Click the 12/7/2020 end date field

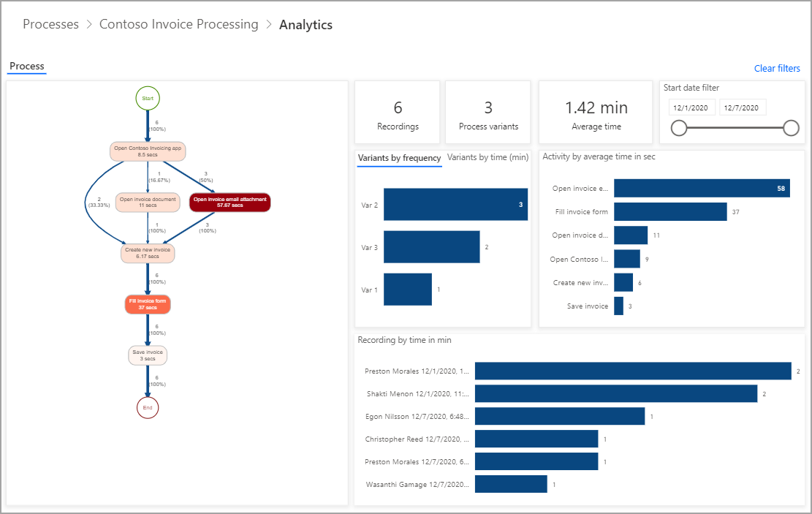743,107
